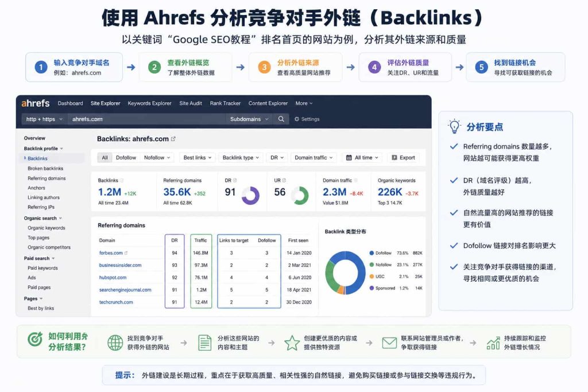Open Linking authors in sidebar
588x392 pixels.
coord(44,197)
